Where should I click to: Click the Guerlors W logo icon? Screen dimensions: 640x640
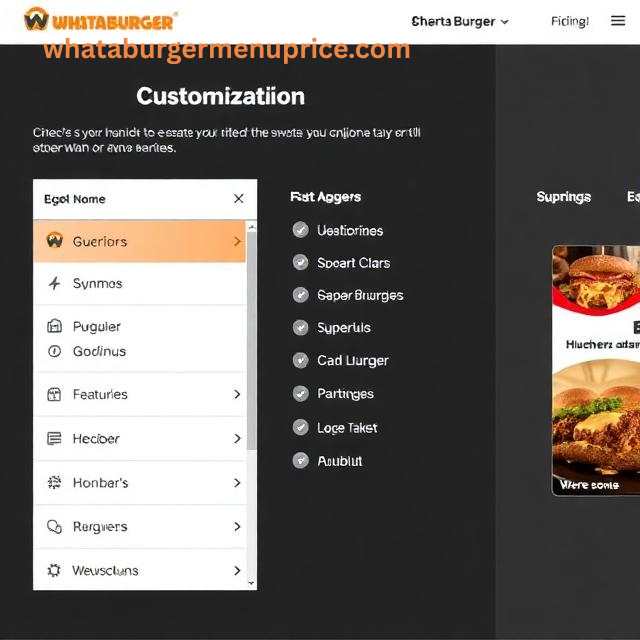point(55,240)
